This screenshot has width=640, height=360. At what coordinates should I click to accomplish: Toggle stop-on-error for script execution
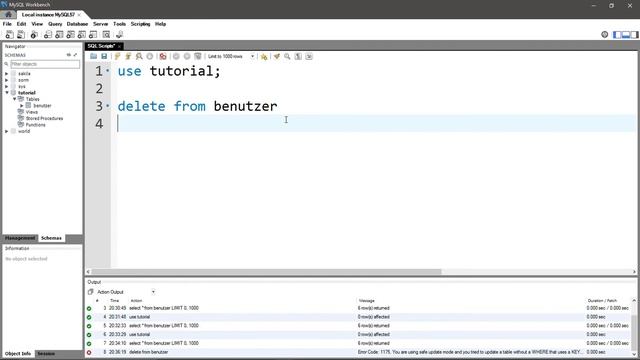coord(163,56)
